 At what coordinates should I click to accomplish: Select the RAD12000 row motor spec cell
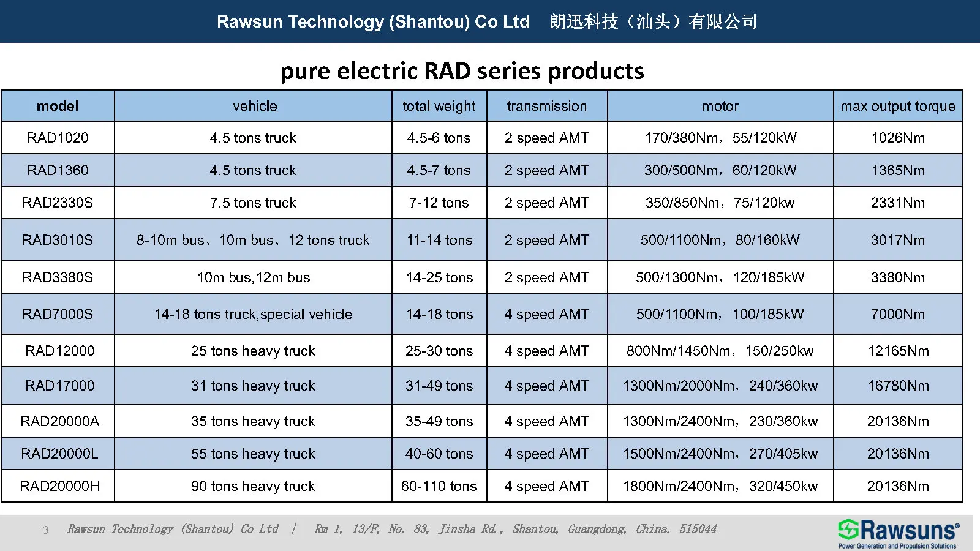720,350
